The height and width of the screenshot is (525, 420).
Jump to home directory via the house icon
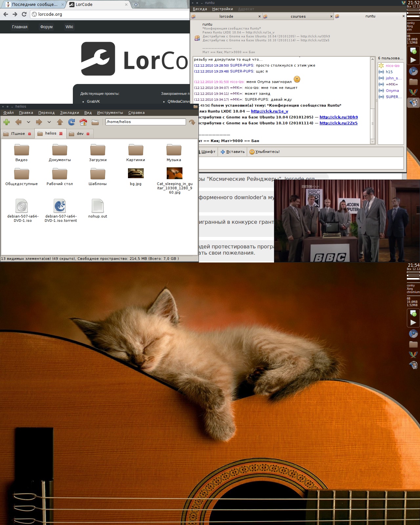coord(83,122)
